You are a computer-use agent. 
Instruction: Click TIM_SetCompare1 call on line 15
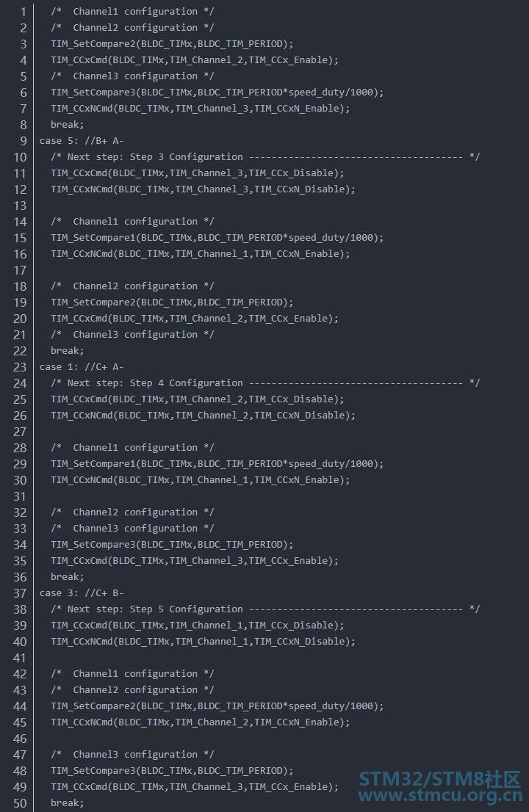tap(217, 238)
